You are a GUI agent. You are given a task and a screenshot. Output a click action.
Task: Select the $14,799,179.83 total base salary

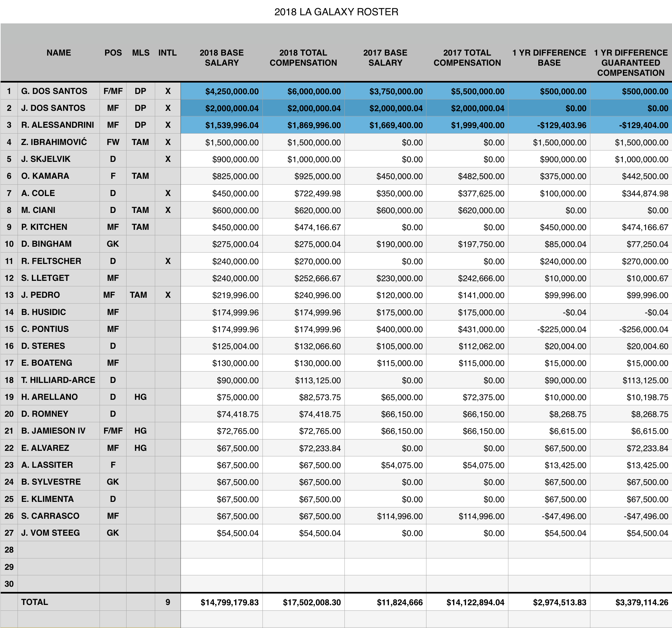222,602
